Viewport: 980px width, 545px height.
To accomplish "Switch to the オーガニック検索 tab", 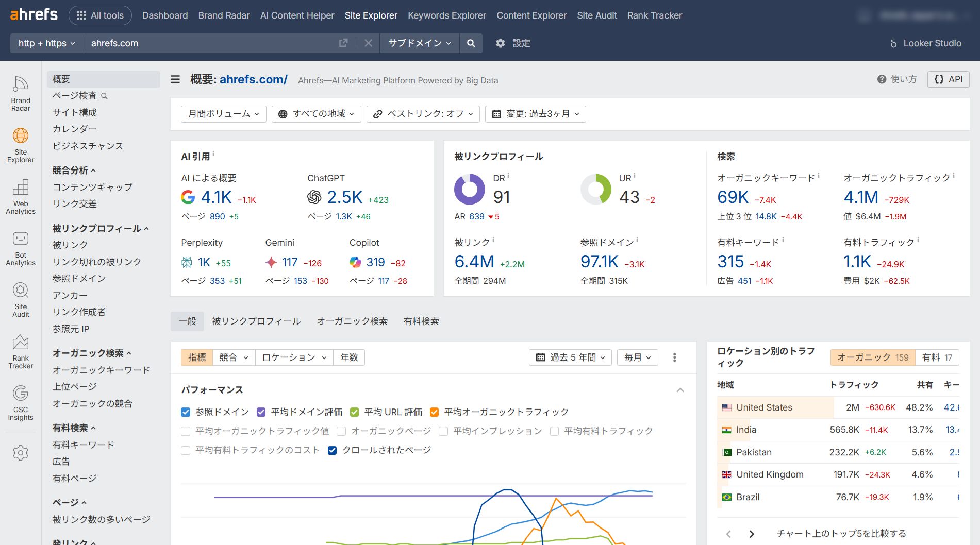I will [x=352, y=321].
